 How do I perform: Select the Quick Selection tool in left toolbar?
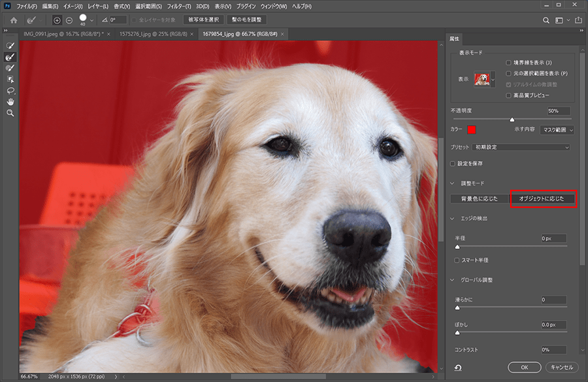coord(10,46)
